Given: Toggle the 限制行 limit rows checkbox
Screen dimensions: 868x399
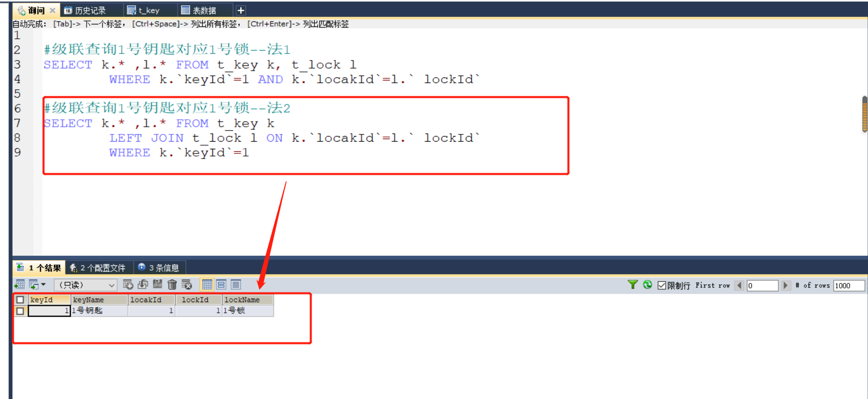Looking at the screenshot, I should (662, 285).
